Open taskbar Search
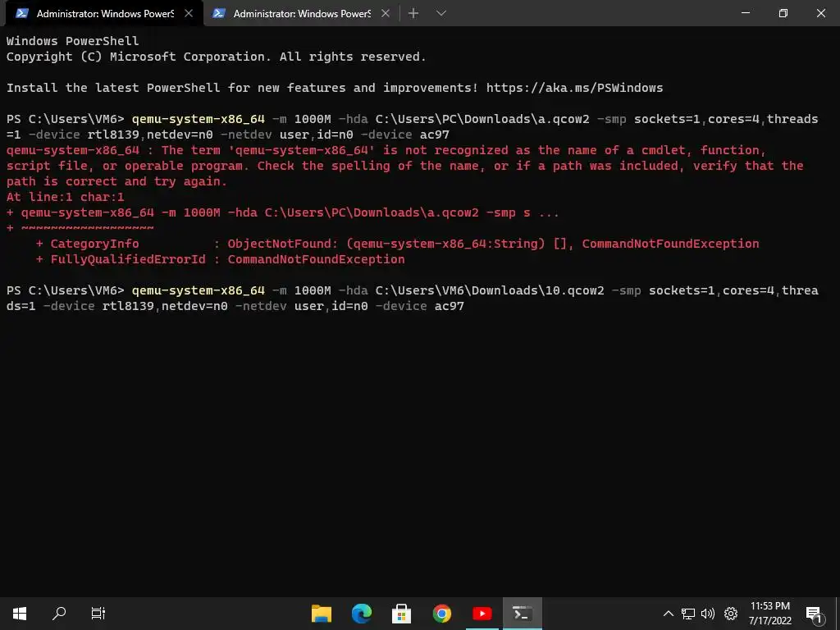Viewport: 840px width, 630px height. point(59,614)
